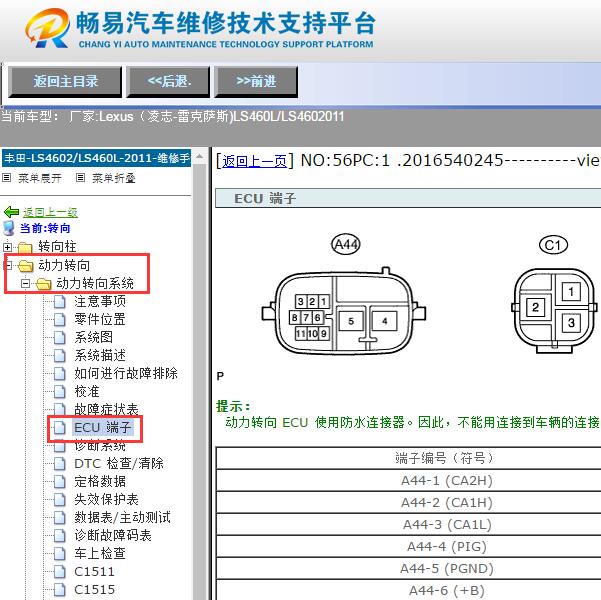Open the C1511 trouble code page

95,572
